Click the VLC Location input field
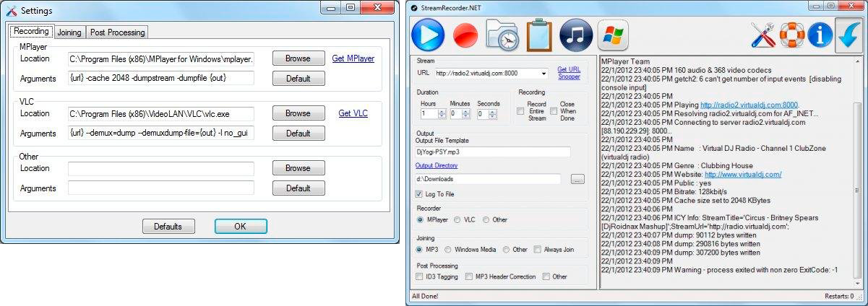868x306 pixels. point(161,113)
